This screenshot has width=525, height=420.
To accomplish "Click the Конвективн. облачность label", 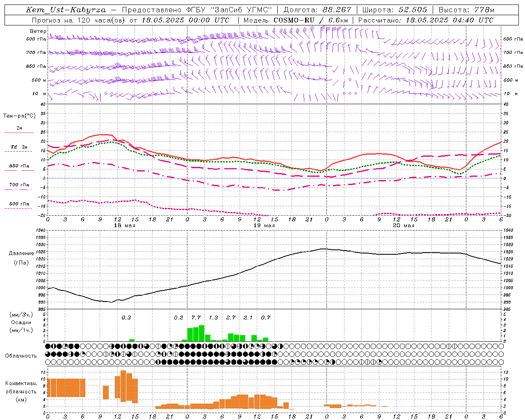I will click(x=21, y=388).
